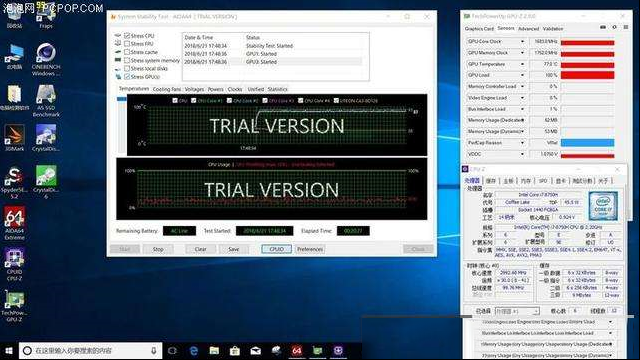This screenshot has width=640, height=360.
Task: Open the GPU Temperature sensor dropdown
Action: click(x=522, y=64)
